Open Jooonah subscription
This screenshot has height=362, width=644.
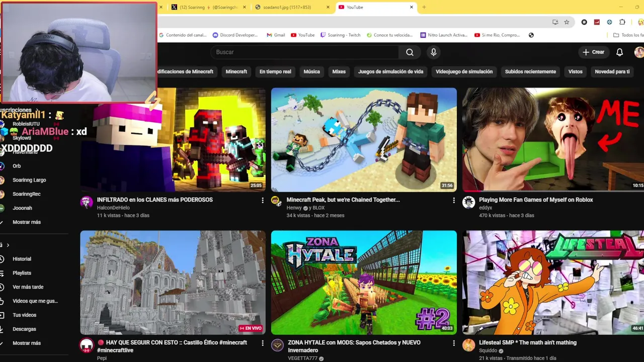[x=22, y=208]
